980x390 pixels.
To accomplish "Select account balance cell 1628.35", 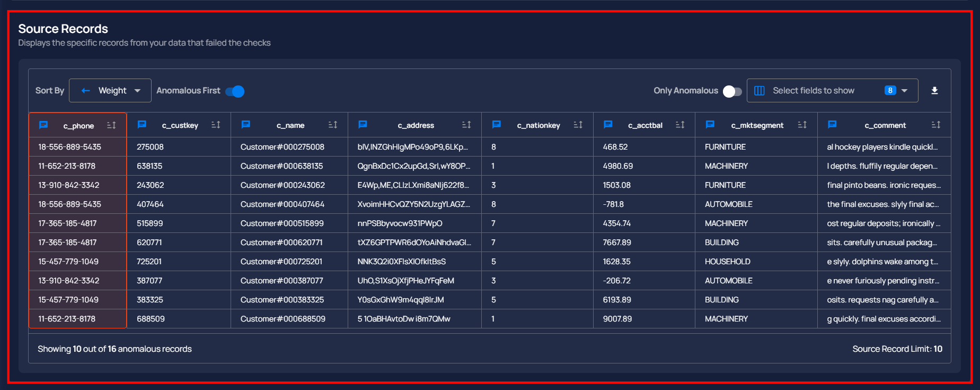I will coord(644,262).
